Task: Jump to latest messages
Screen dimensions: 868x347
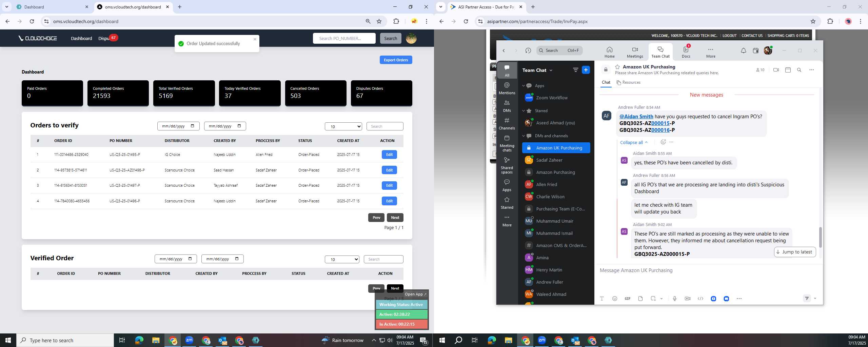Action: coord(795,252)
